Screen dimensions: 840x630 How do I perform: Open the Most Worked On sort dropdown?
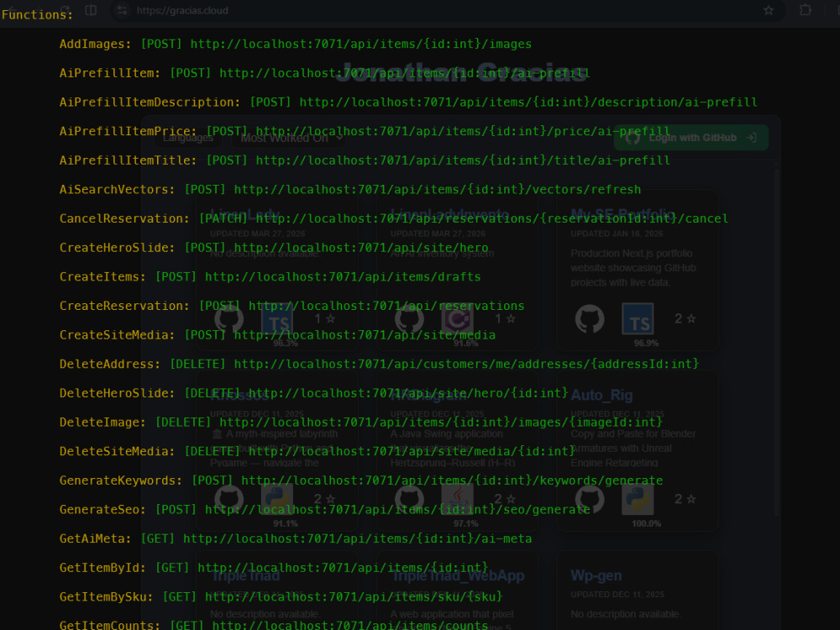click(291, 139)
